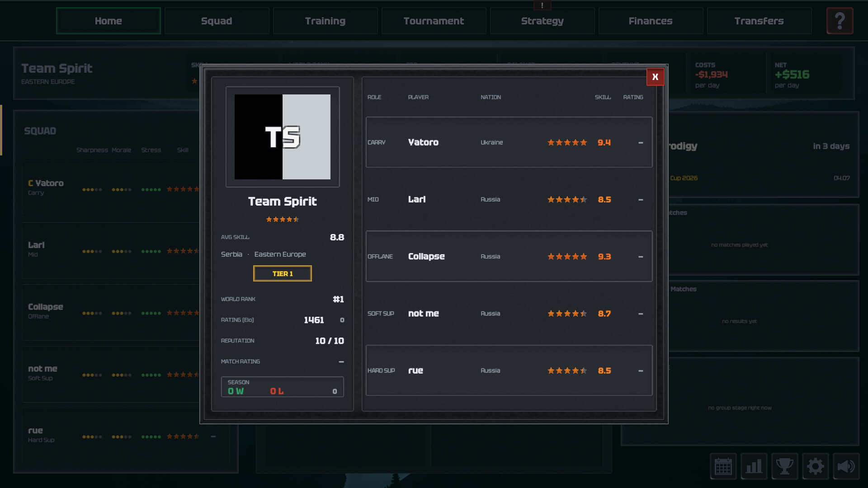Click 'Serbia · Eastern Europe' region text
Screen dimensions: 868x488
point(264,254)
